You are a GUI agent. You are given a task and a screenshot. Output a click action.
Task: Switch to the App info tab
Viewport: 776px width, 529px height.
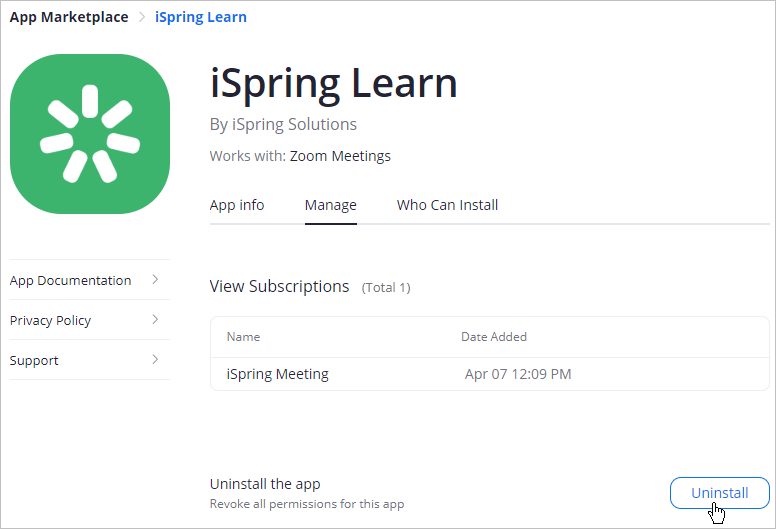click(x=237, y=205)
